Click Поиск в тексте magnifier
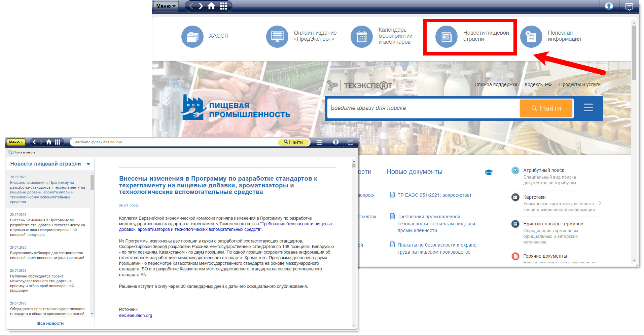The image size is (644, 335). (10, 152)
